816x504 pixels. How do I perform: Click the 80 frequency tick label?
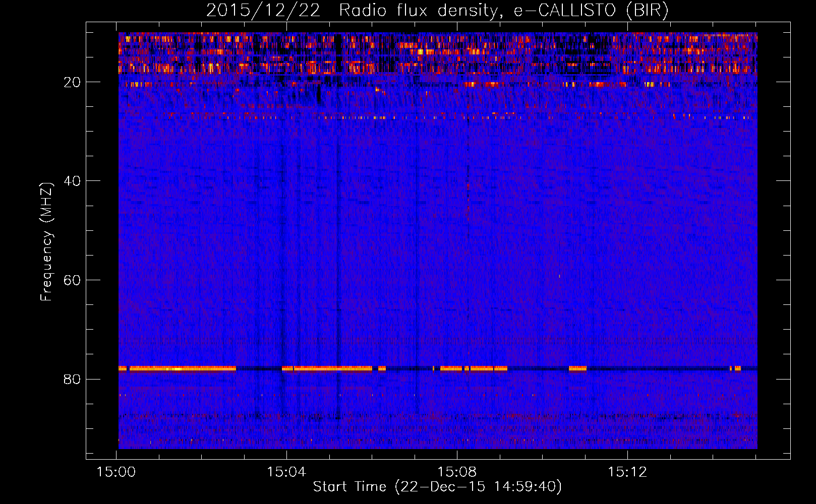click(72, 379)
